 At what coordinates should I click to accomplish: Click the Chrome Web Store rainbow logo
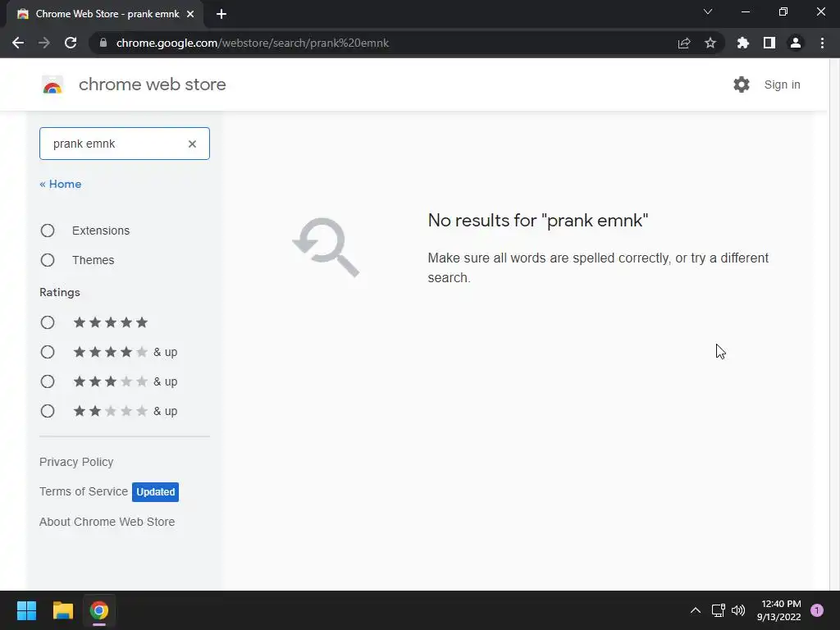tap(52, 84)
